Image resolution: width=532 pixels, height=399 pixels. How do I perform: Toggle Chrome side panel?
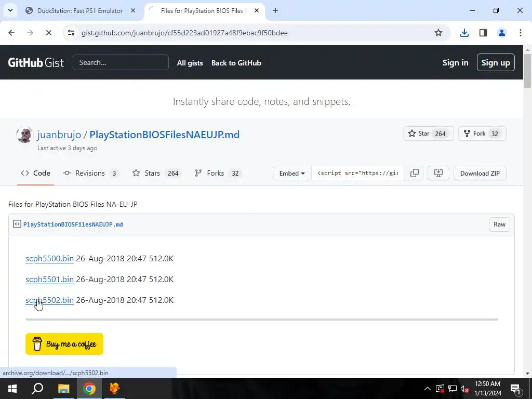coord(483,33)
